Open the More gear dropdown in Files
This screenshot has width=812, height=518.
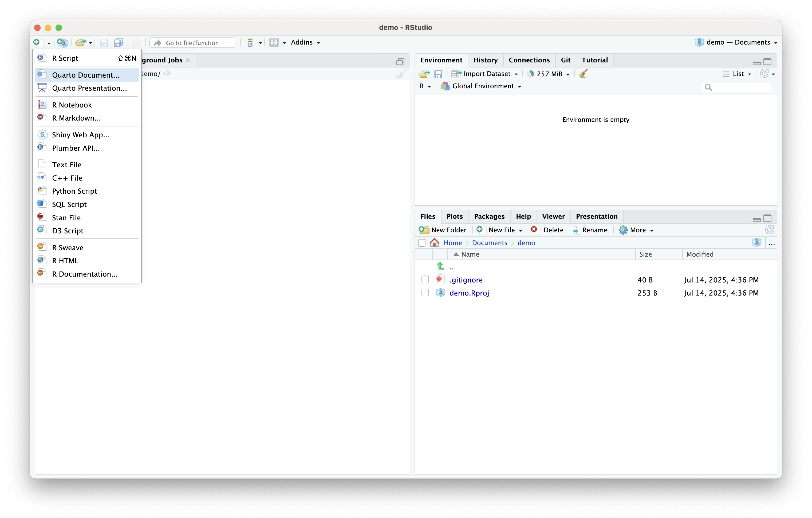tap(636, 230)
